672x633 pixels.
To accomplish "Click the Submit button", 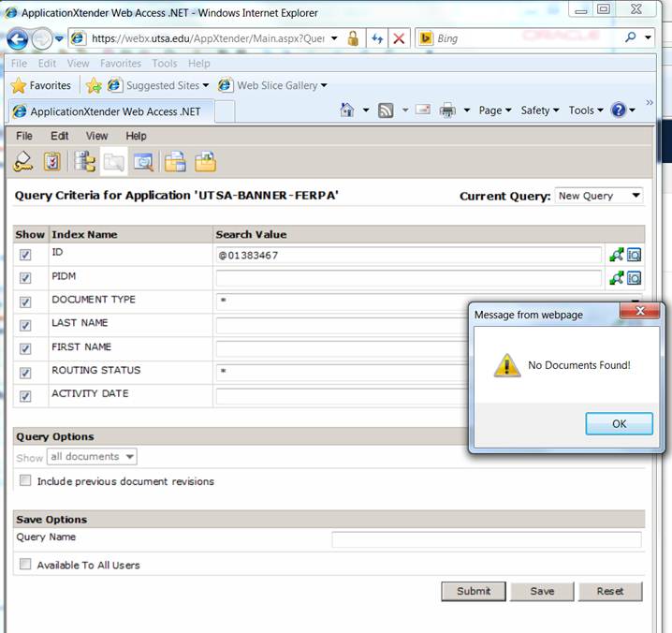I will [x=473, y=591].
